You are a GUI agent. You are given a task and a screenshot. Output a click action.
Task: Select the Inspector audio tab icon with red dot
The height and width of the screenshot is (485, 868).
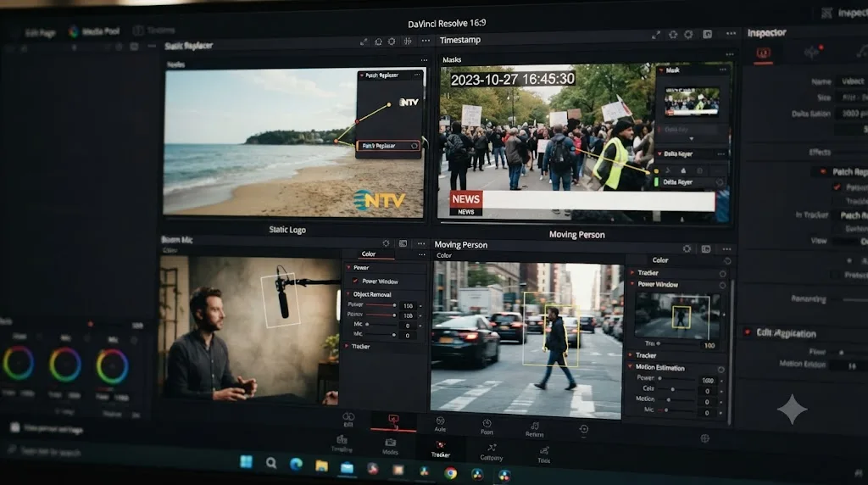point(813,52)
